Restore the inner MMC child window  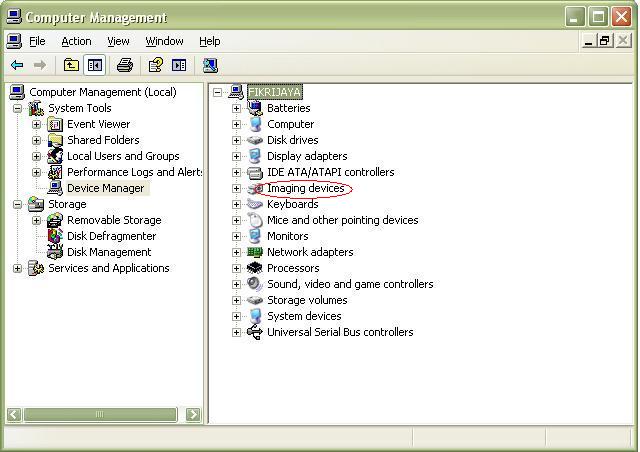click(x=605, y=41)
